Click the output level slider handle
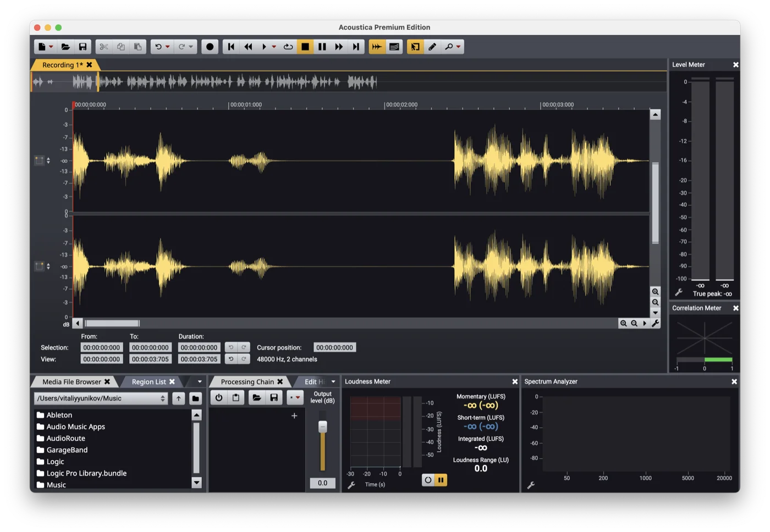Image resolution: width=770 pixels, height=532 pixels. [323, 426]
